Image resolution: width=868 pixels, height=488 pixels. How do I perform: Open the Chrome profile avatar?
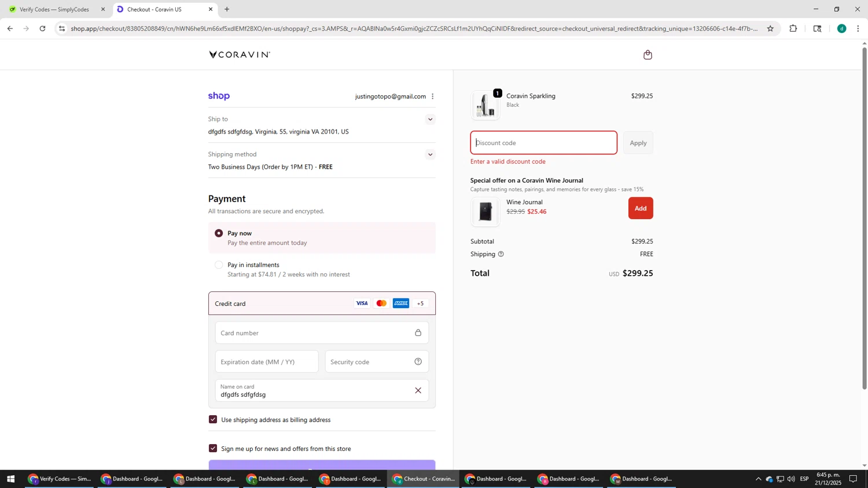841,28
